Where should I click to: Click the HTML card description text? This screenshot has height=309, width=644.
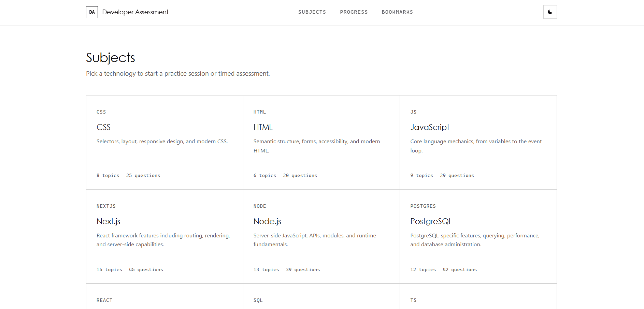(x=317, y=146)
